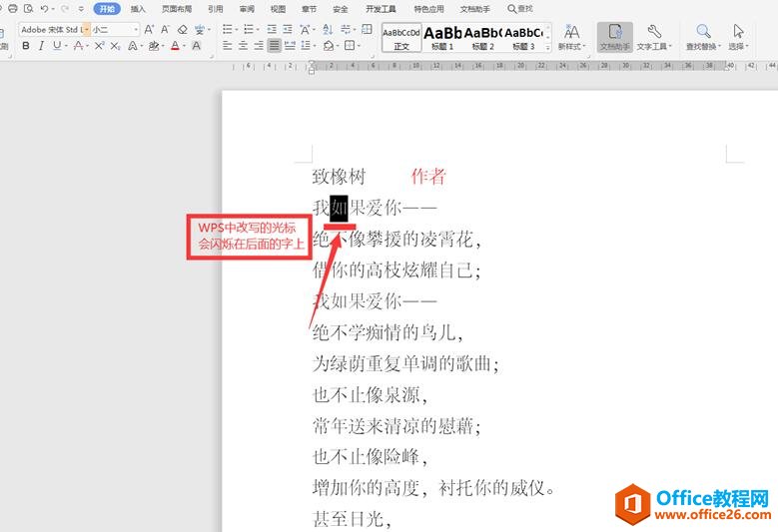The image size is (778, 532).
Task: Switch to the 视图 tab
Action: pos(278,9)
